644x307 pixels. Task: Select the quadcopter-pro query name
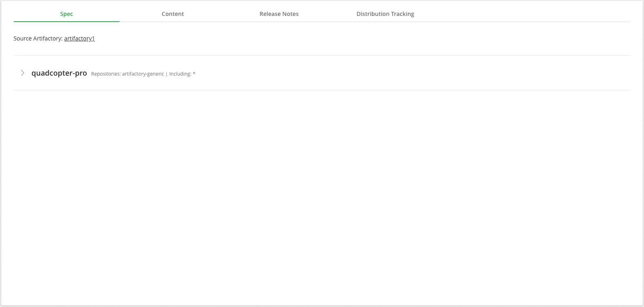tap(59, 73)
